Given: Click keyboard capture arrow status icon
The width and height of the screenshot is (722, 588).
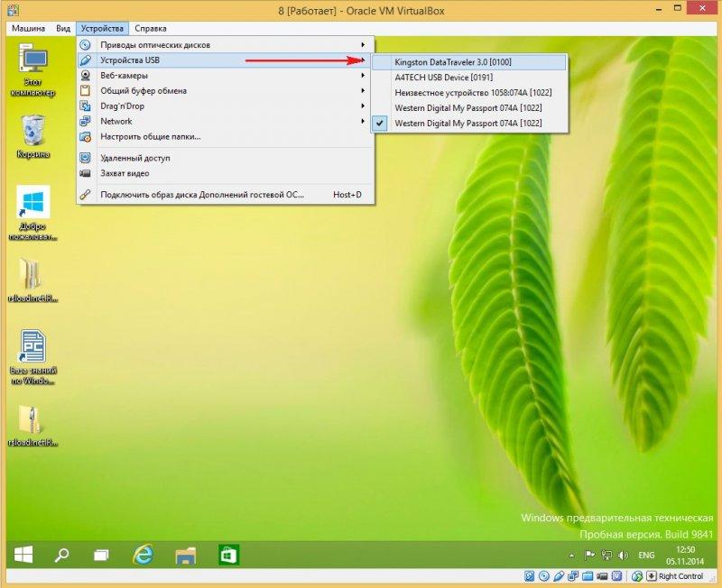Looking at the screenshot, I should [x=652, y=576].
